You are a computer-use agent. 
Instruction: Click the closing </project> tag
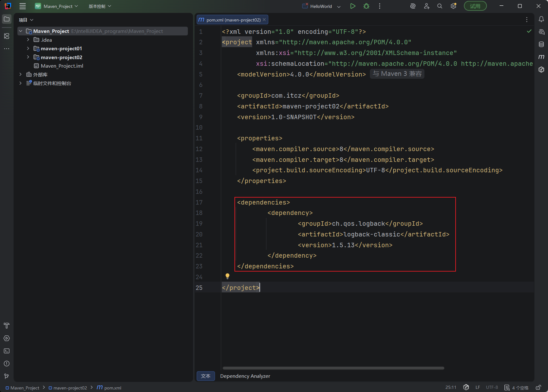(241, 288)
